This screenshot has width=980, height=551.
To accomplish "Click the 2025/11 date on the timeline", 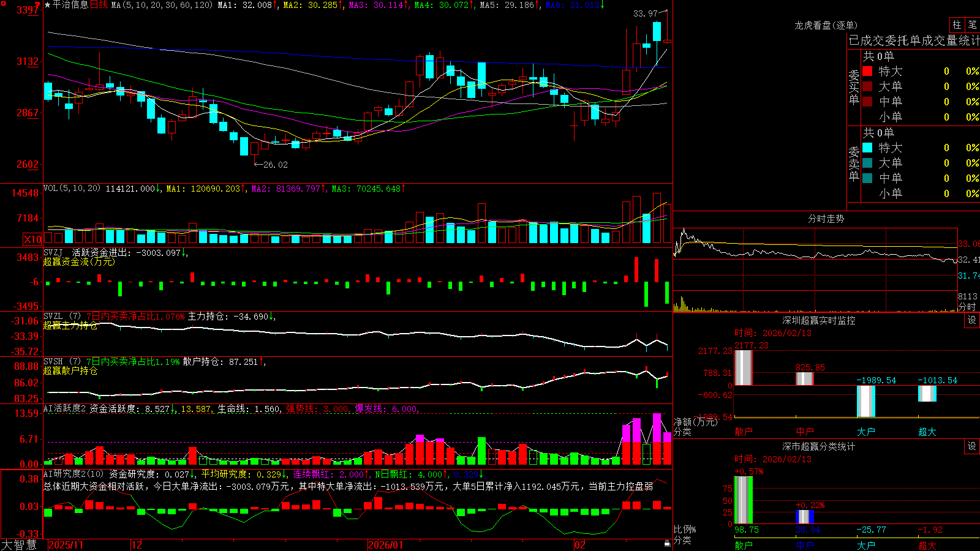I will click(66, 545).
